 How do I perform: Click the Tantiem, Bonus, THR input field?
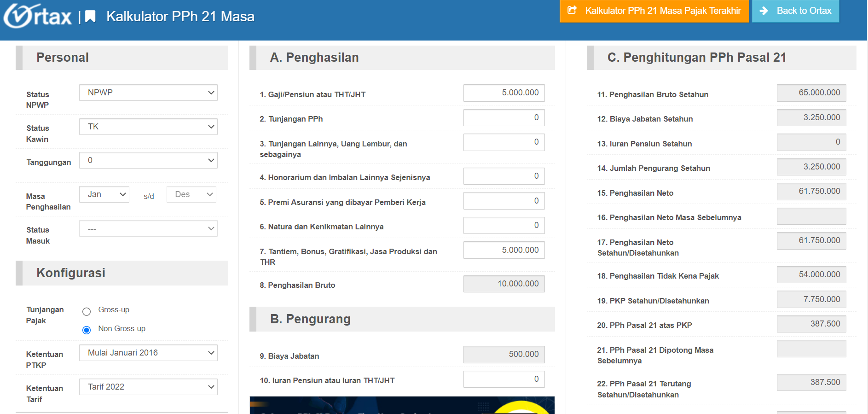(x=504, y=250)
